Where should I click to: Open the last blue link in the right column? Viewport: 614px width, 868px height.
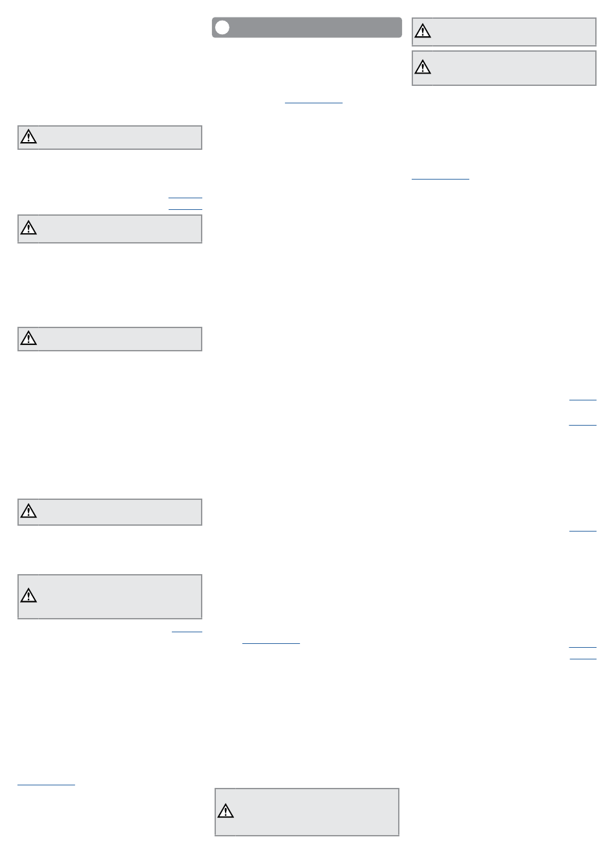(582, 659)
